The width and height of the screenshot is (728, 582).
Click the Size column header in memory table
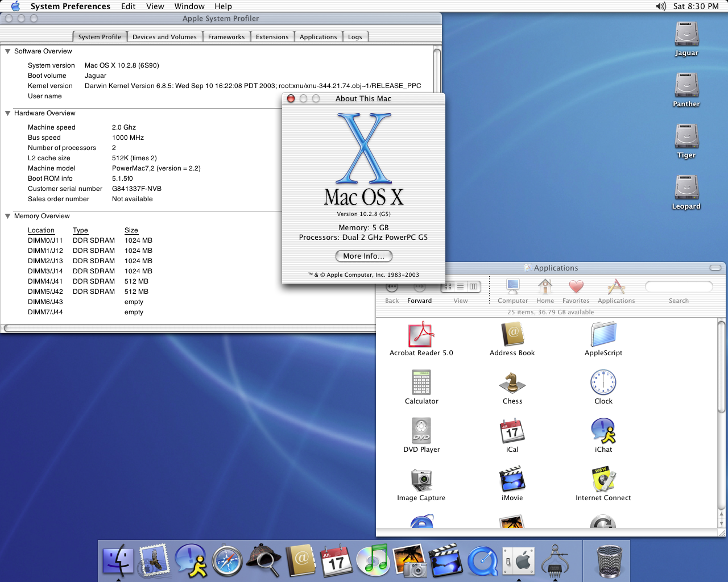pos(131,230)
